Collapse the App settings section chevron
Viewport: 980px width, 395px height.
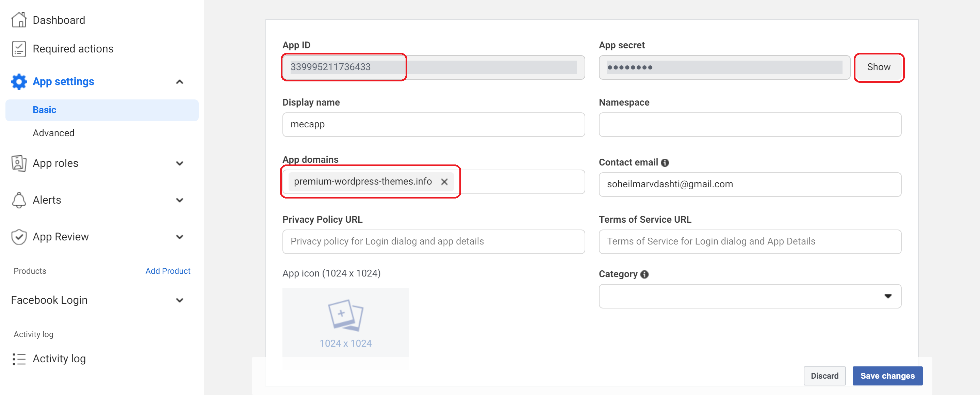[180, 82]
